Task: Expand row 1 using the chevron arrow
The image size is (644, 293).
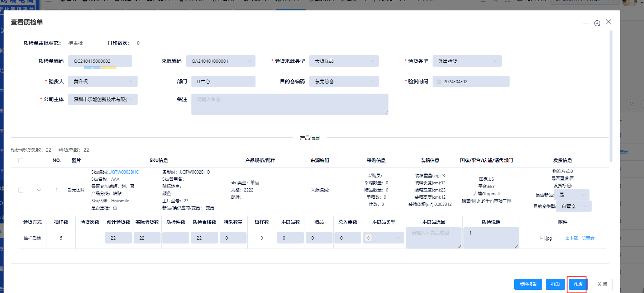Action: click(39, 190)
